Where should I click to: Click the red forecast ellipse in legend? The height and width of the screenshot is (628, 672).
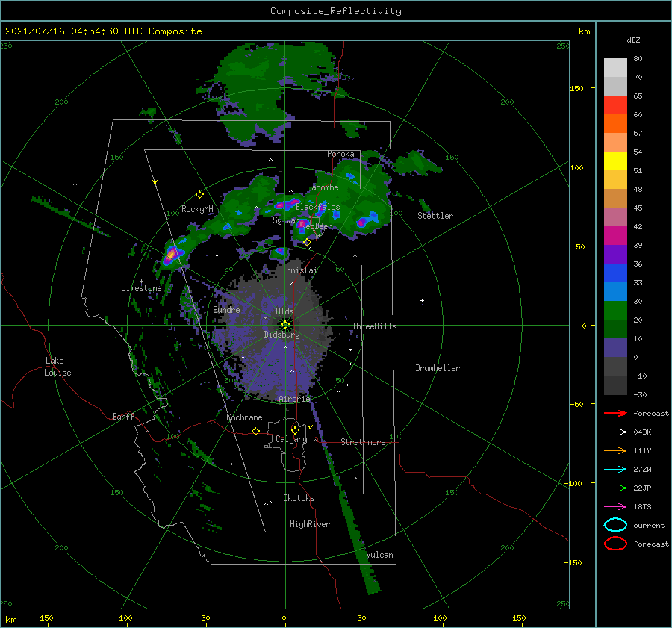click(x=615, y=544)
